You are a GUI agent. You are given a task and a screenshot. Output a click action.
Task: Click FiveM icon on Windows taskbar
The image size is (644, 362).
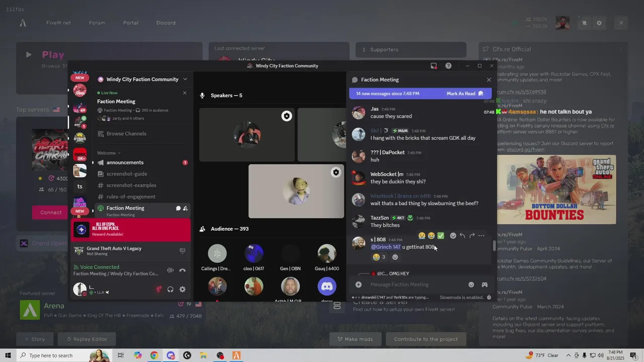coord(236,355)
